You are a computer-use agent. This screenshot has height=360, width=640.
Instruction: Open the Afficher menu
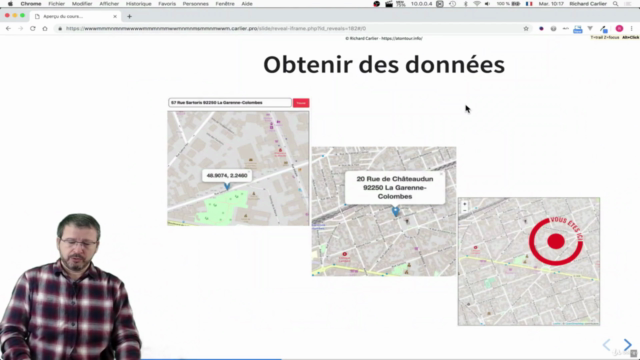(109, 4)
